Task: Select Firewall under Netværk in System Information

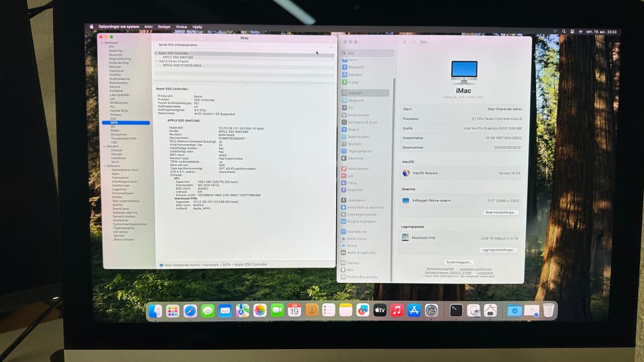Action: pos(117,154)
